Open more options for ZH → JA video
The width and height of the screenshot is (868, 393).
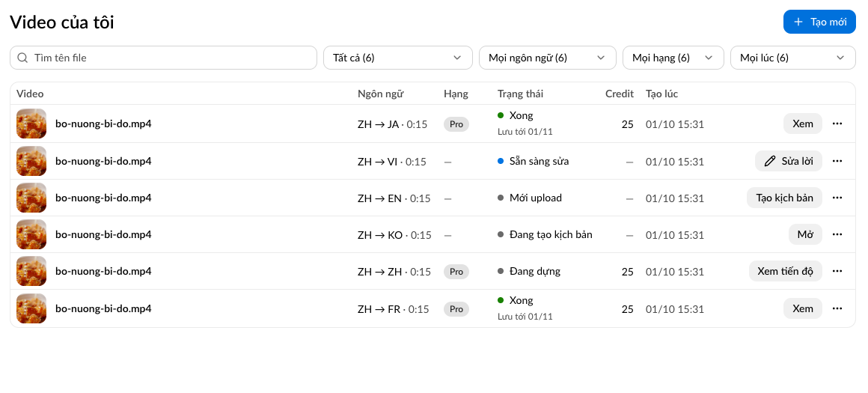[837, 124]
